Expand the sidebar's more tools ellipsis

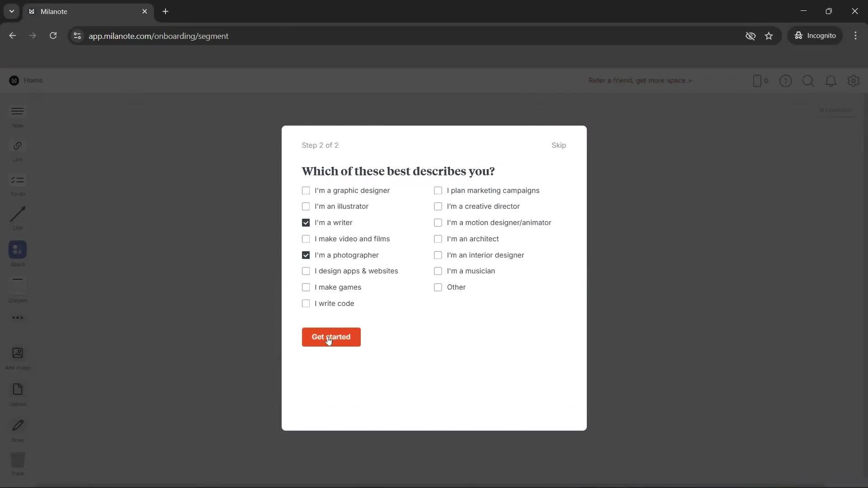(17, 318)
